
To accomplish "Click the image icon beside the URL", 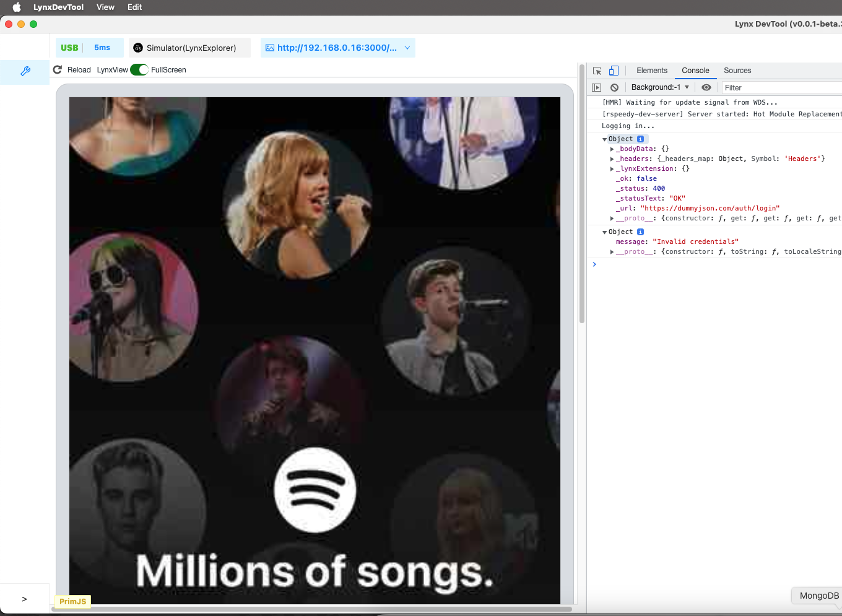I will pos(270,48).
